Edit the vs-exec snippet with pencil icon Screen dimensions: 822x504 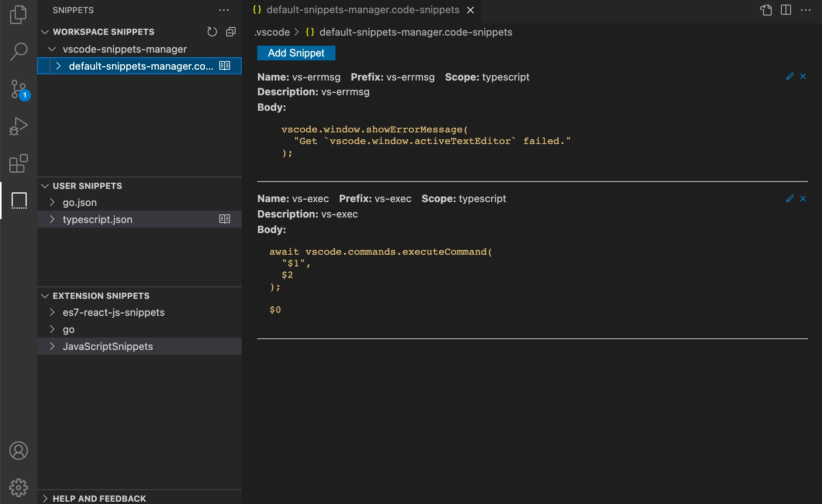pyautogui.click(x=790, y=199)
